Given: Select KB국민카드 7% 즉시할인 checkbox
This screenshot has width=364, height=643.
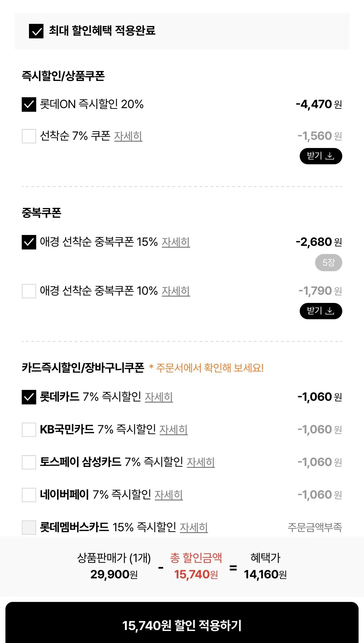Looking at the screenshot, I should click(x=29, y=430).
